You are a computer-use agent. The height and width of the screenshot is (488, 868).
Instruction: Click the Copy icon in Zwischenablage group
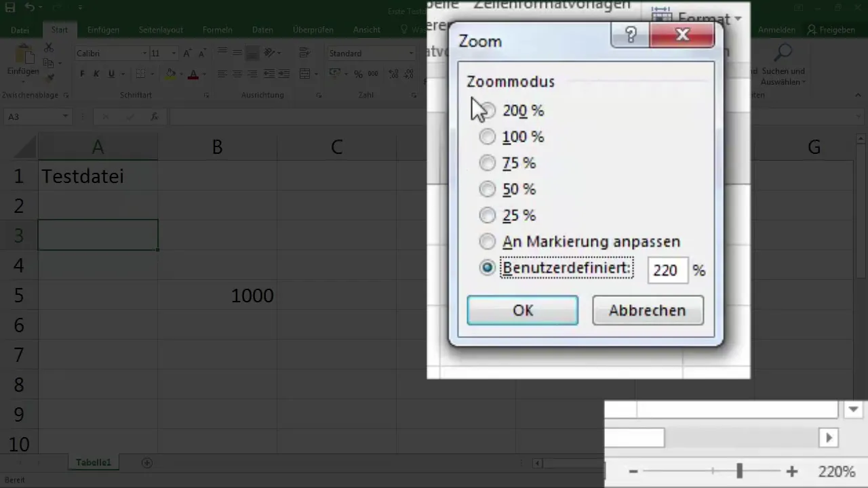[49, 63]
